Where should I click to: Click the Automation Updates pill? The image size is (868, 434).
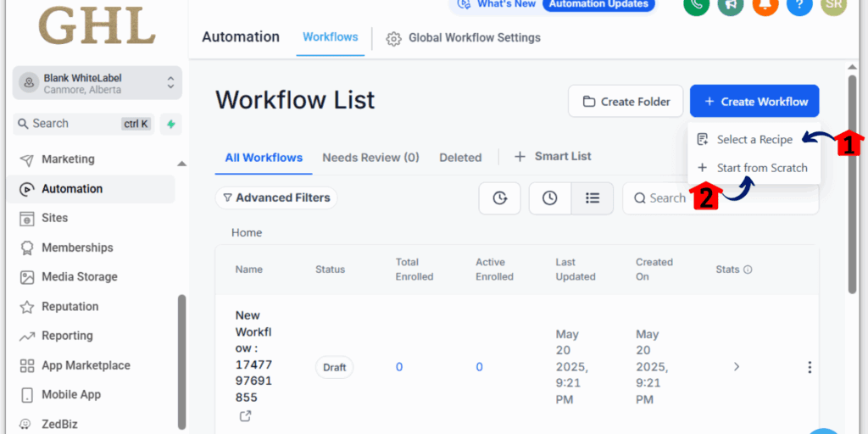(x=598, y=4)
